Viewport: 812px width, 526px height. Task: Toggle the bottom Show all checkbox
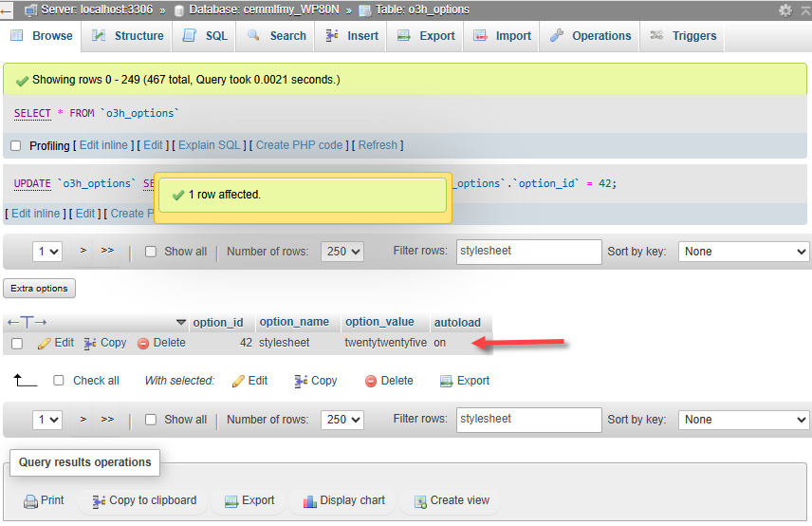click(151, 420)
